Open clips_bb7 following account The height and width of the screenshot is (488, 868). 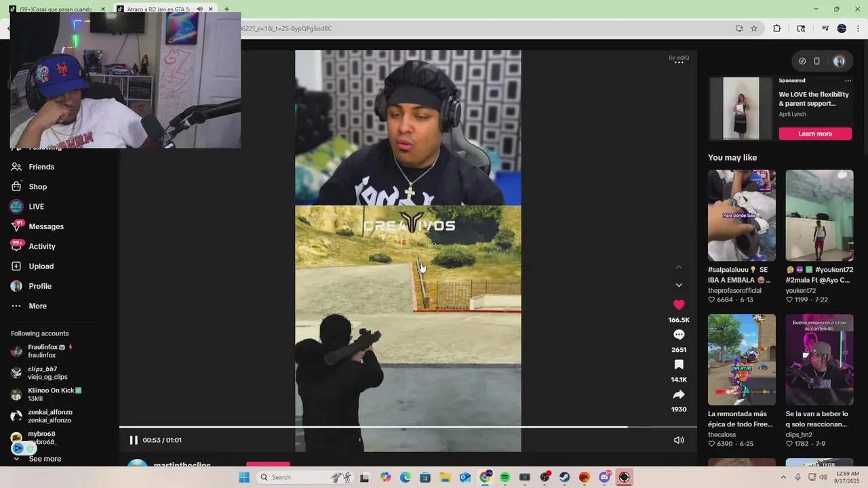tap(46, 373)
